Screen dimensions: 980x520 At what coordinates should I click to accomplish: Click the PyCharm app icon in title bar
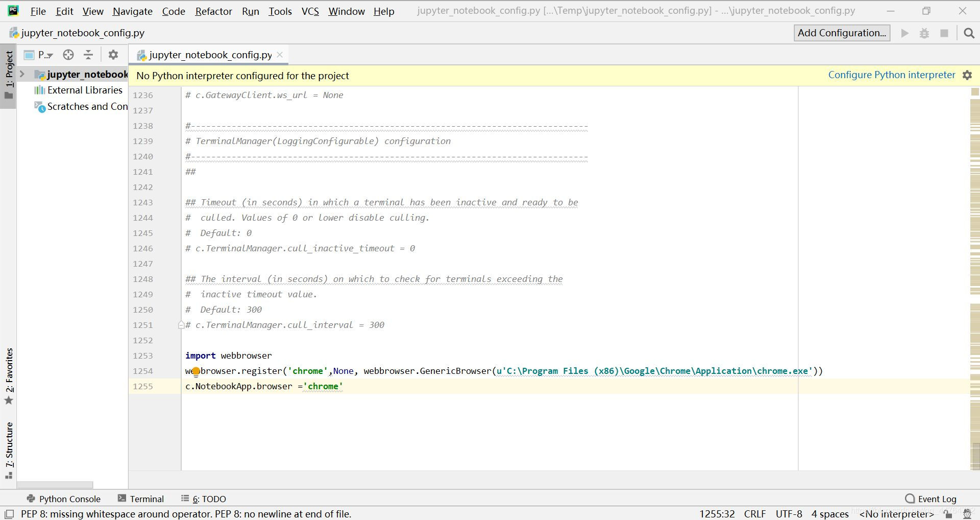point(13,10)
